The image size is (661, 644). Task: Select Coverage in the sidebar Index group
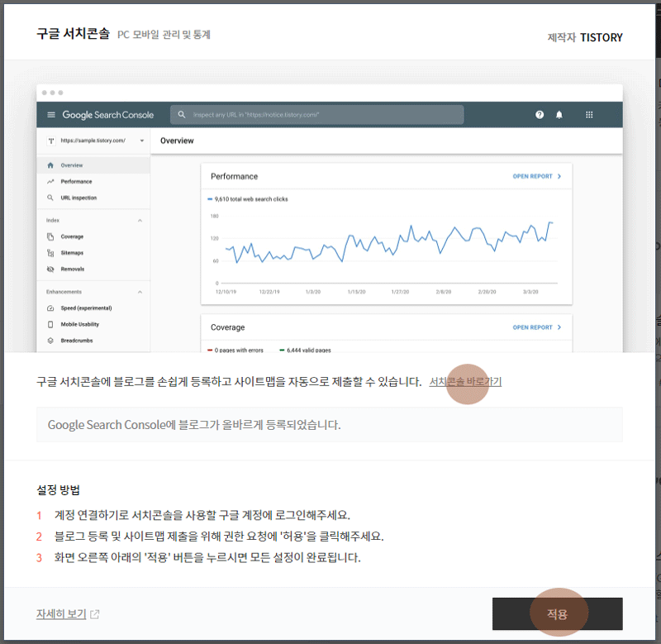coord(93,236)
